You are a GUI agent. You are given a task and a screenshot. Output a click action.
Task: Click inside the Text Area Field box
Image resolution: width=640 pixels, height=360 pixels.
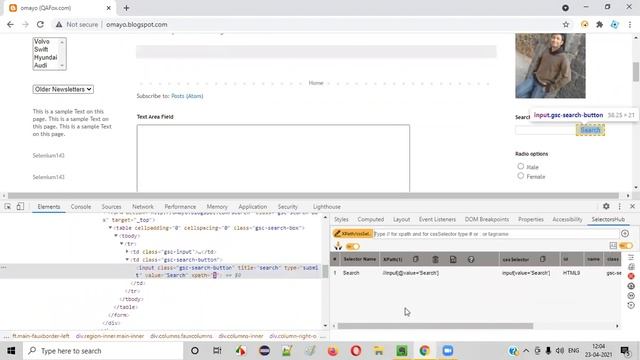click(x=273, y=158)
